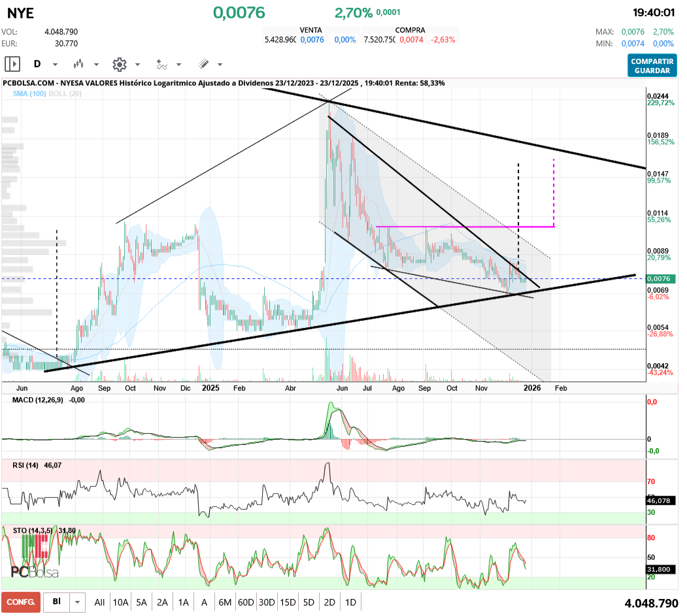The height and width of the screenshot is (616, 687).
Task: Click the sidebar panel toggle icon
Action: coord(12,64)
